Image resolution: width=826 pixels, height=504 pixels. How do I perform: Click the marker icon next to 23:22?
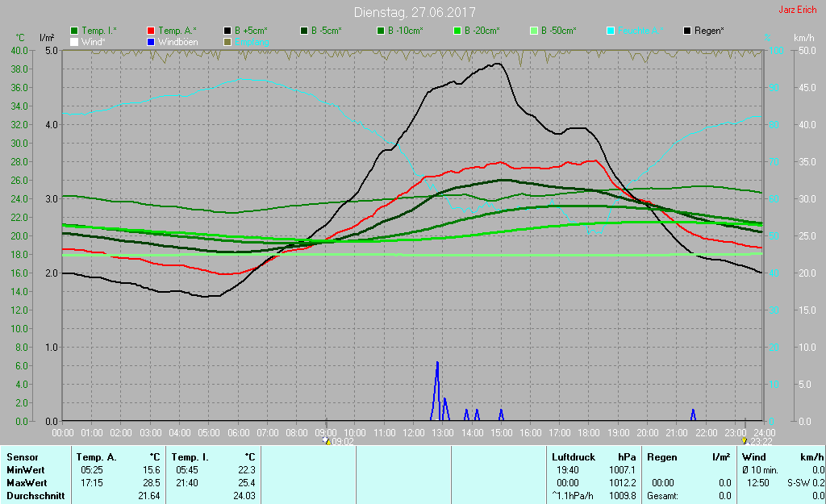click(745, 441)
